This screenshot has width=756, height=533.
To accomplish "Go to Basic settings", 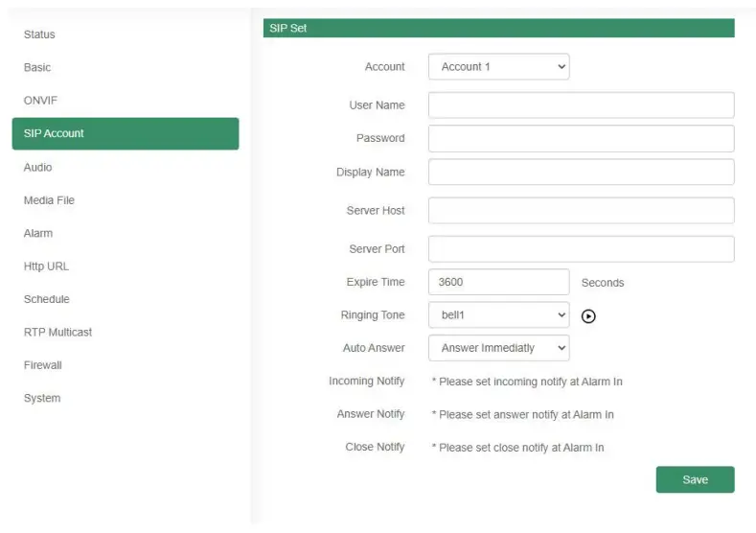I will coord(37,67).
